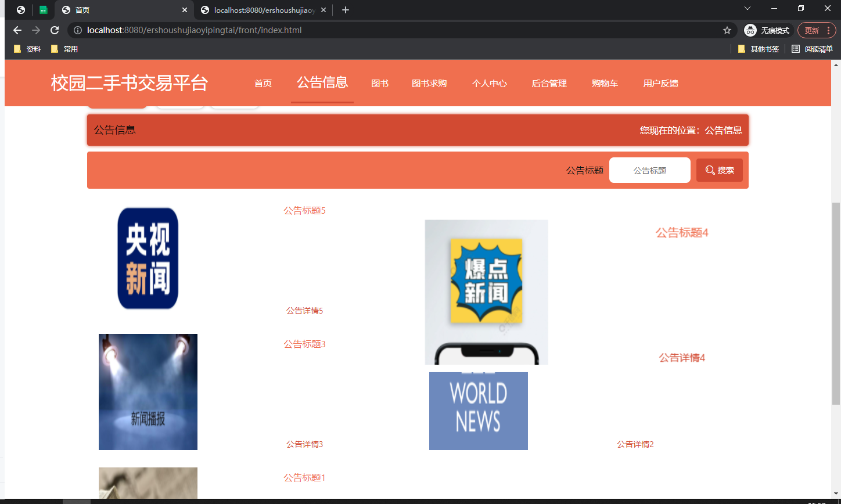Viewport: 841px width, 504px height.
Task: Open 用户反馈 in the navigation bar
Action: click(661, 83)
